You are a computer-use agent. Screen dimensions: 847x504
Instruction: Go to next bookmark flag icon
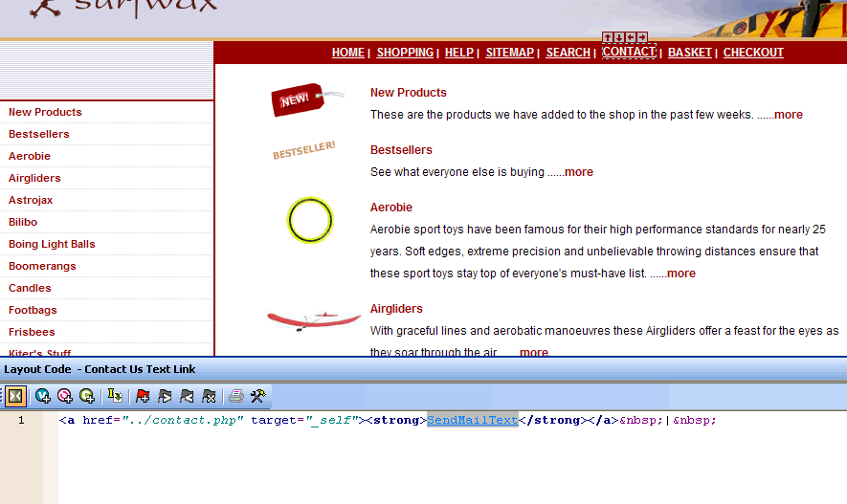[165, 396]
